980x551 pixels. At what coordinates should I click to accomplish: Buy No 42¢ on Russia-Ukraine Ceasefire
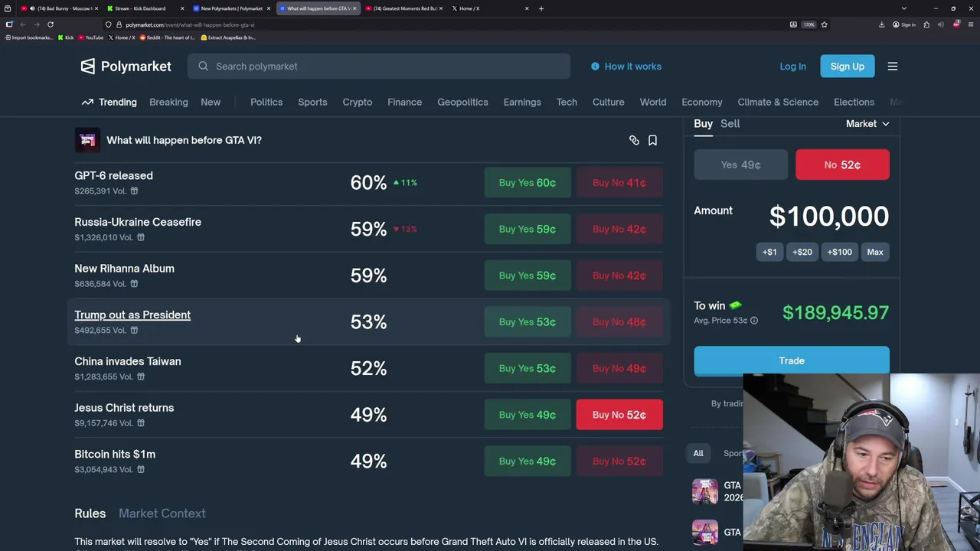[x=619, y=229]
